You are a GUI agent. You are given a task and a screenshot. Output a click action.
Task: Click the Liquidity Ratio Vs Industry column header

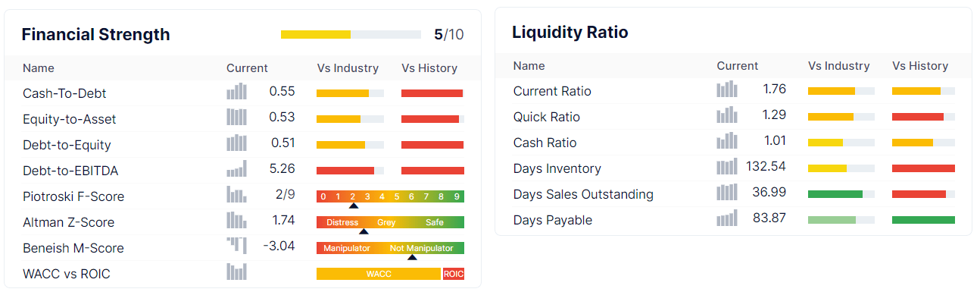pos(839,66)
